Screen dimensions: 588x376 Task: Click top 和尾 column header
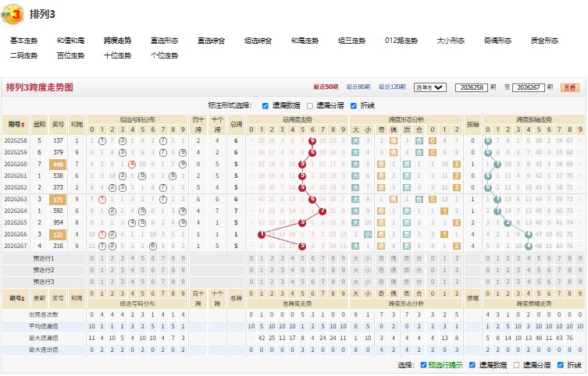tap(77, 124)
